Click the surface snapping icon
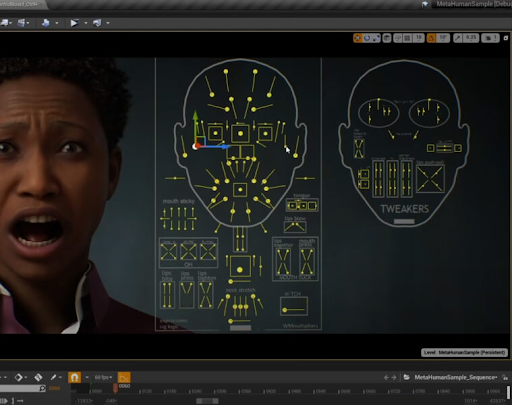Image resolution: width=512 pixels, height=405 pixels. pos(397,38)
